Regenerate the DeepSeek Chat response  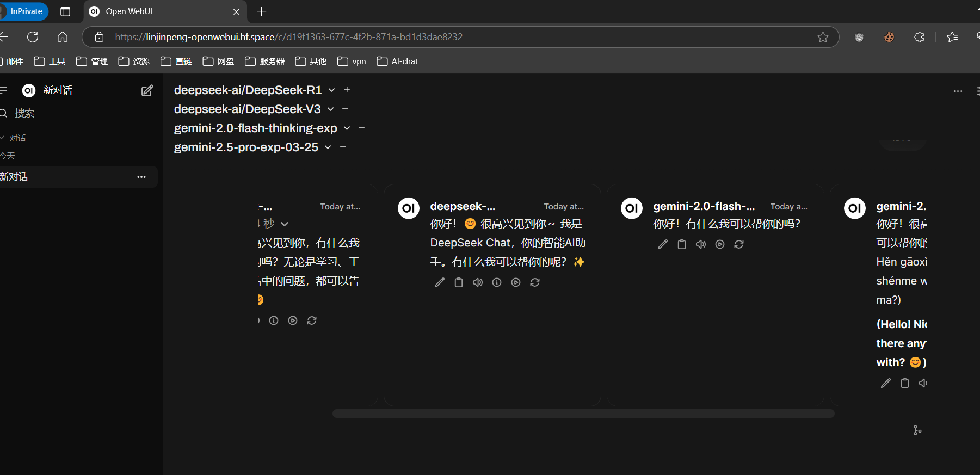click(x=535, y=282)
